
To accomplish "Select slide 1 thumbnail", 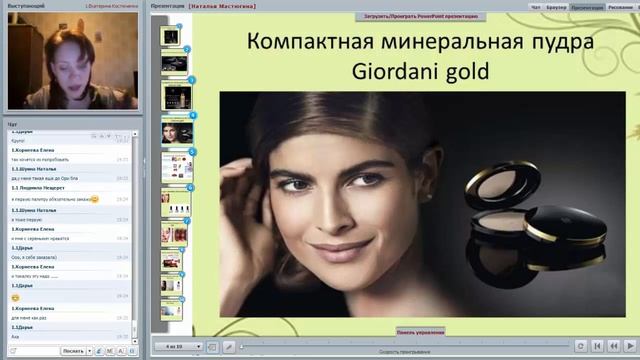I will (171, 37).
